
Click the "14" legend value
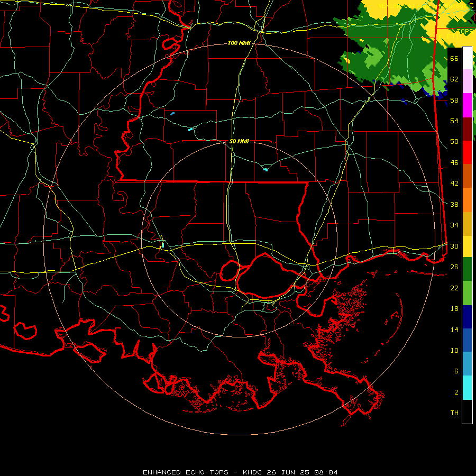click(x=454, y=329)
